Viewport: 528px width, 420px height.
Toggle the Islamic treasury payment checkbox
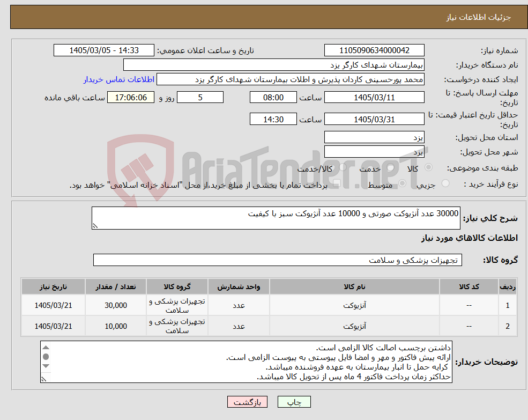tap(337, 183)
